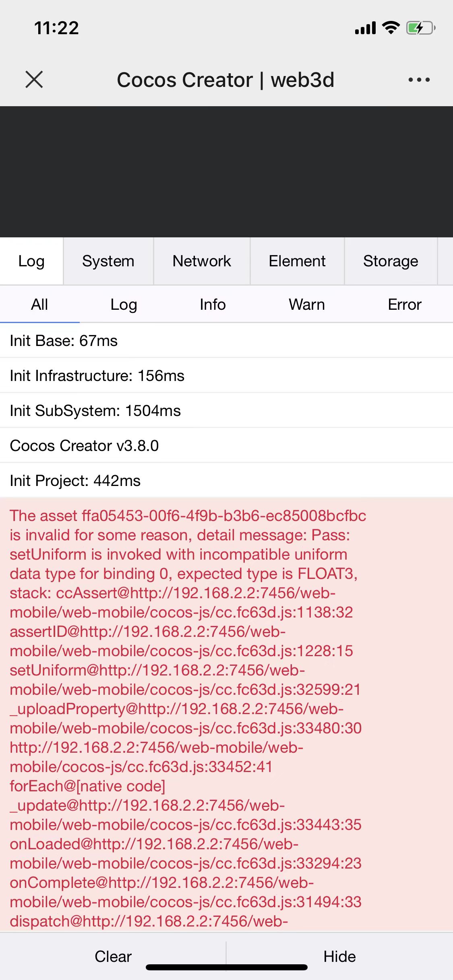Open the Network tab

tap(202, 261)
